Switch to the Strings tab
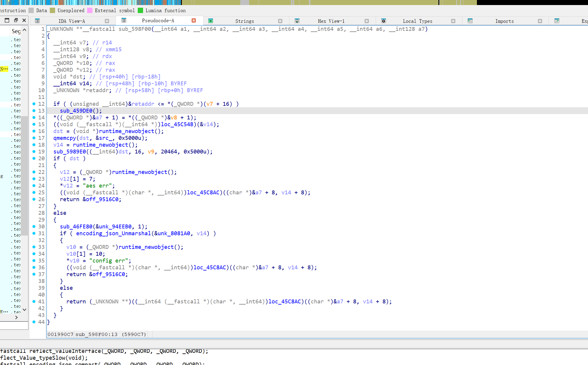Image resolution: width=588 pixels, height=365 pixels. (244, 21)
